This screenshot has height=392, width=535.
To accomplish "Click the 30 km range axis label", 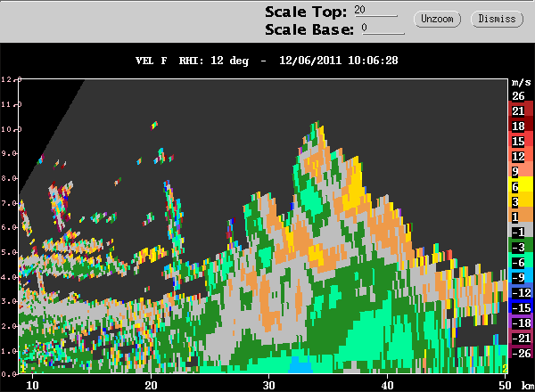I will click(269, 386).
